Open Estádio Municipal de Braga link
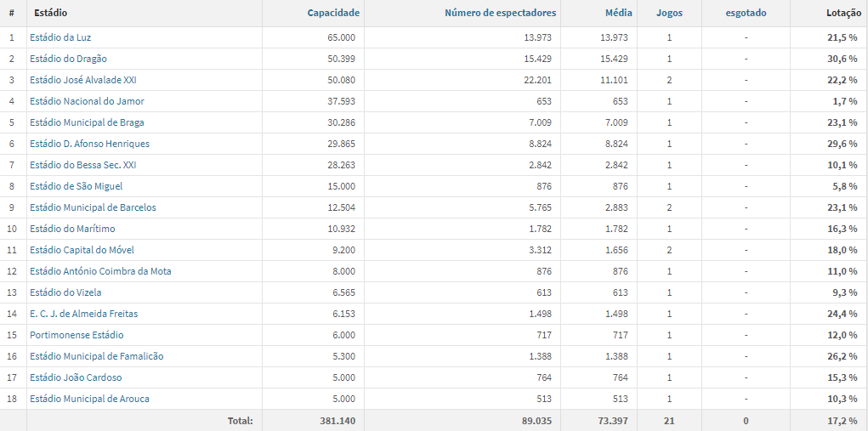Viewport: 868px width, 431px height. (87, 122)
